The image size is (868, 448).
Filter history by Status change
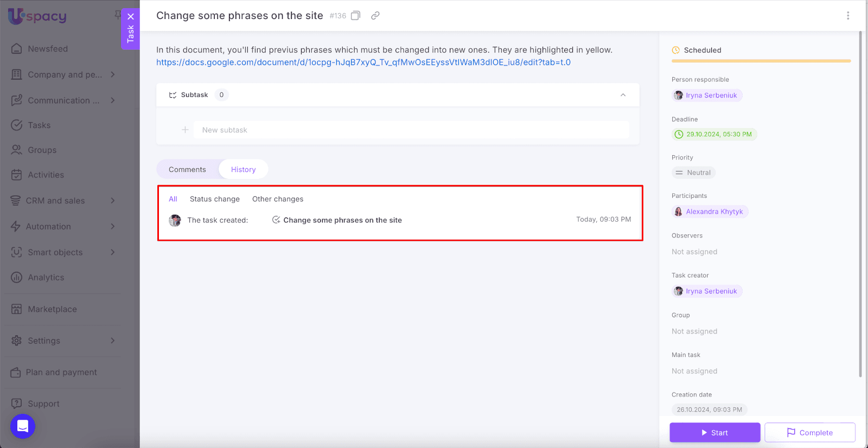click(214, 199)
